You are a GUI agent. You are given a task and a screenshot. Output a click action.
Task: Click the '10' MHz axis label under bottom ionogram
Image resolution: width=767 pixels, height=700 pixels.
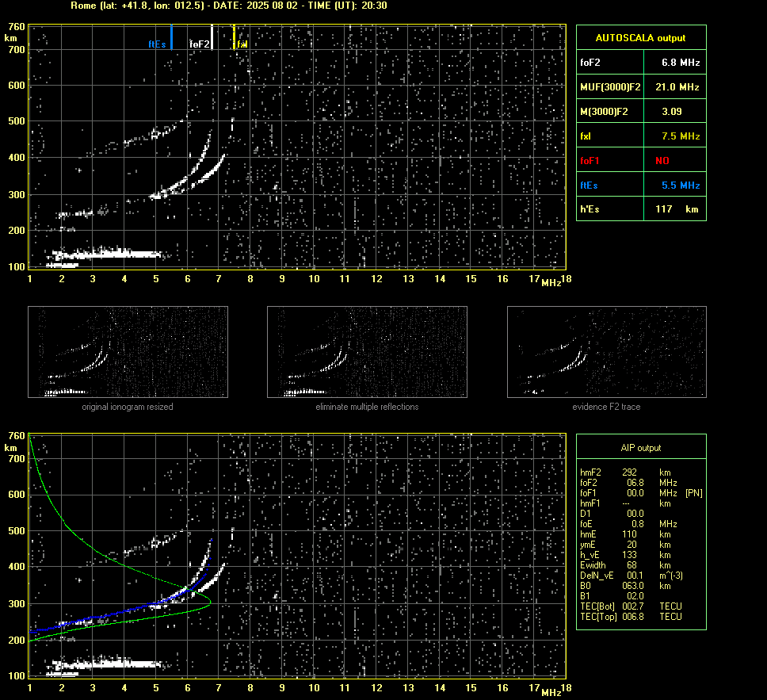tap(314, 688)
